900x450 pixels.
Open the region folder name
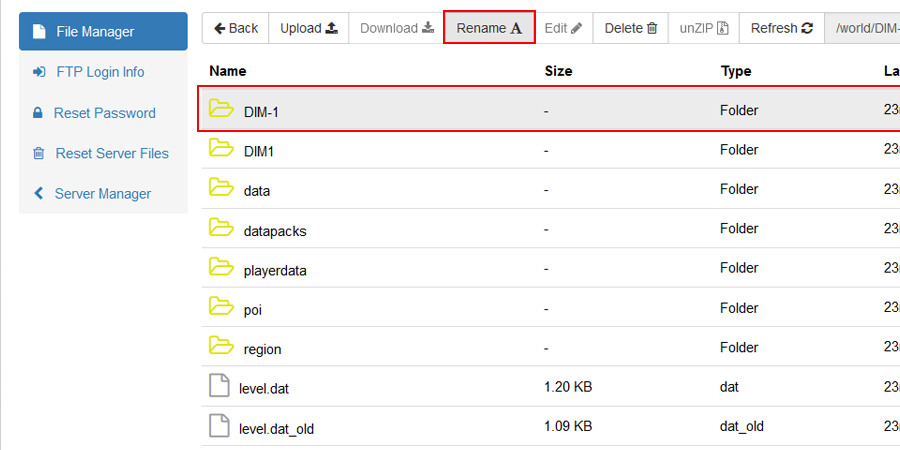262,350
